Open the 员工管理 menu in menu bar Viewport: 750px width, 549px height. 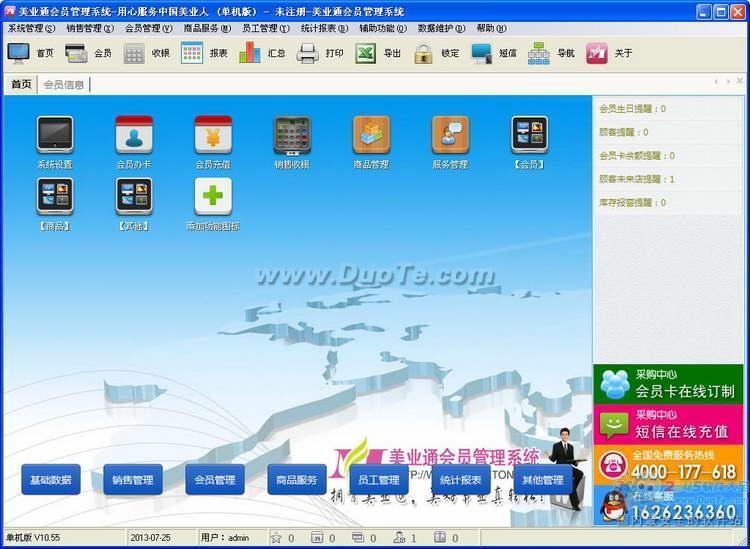(266, 28)
